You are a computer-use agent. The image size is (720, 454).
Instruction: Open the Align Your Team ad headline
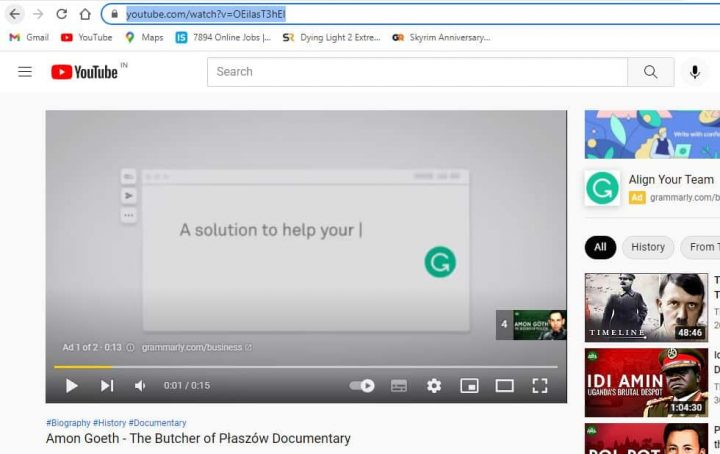pos(671,179)
